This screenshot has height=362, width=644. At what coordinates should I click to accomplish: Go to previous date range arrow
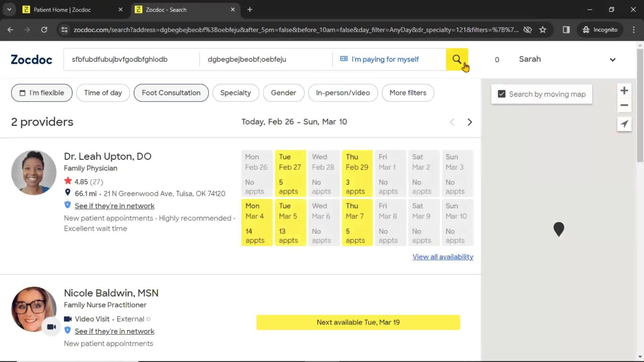(x=452, y=122)
